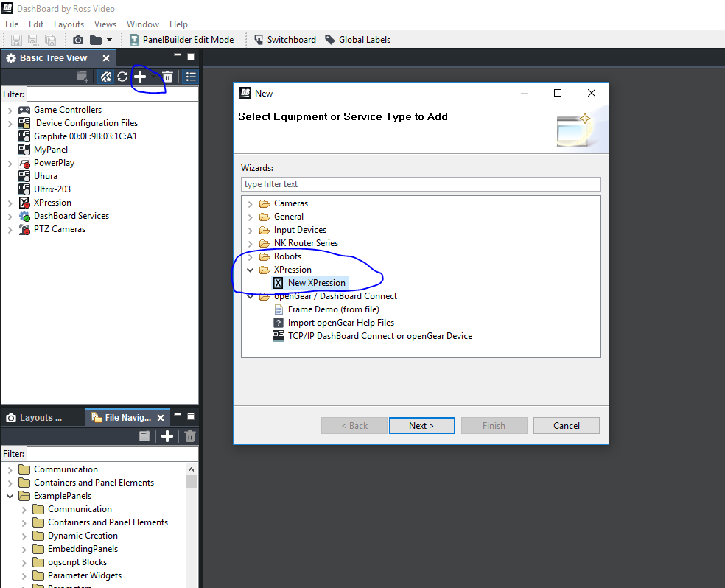Click the save-all icon in main toolbar
Viewport: 725px width, 588px height.
coord(50,40)
